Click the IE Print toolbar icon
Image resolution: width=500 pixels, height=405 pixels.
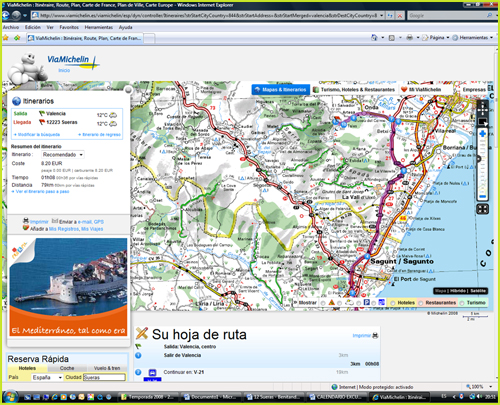point(410,38)
